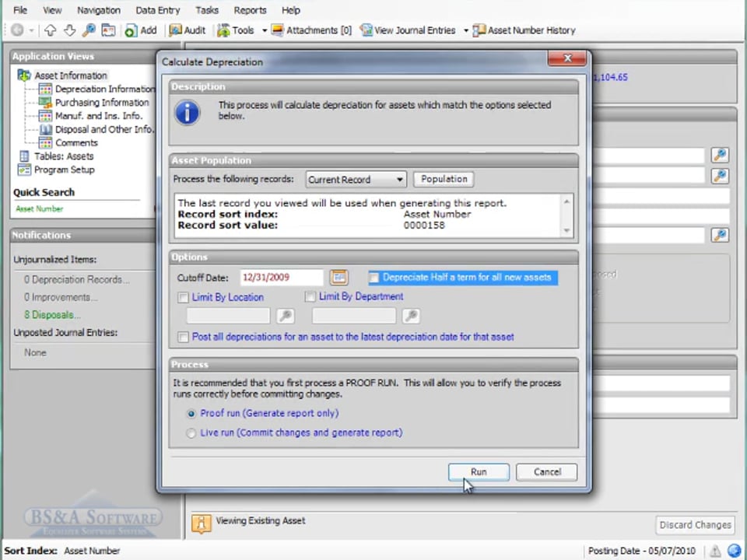Click second lookup icon in main window
Viewport: 747px width, 560px height.
[719, 176]
